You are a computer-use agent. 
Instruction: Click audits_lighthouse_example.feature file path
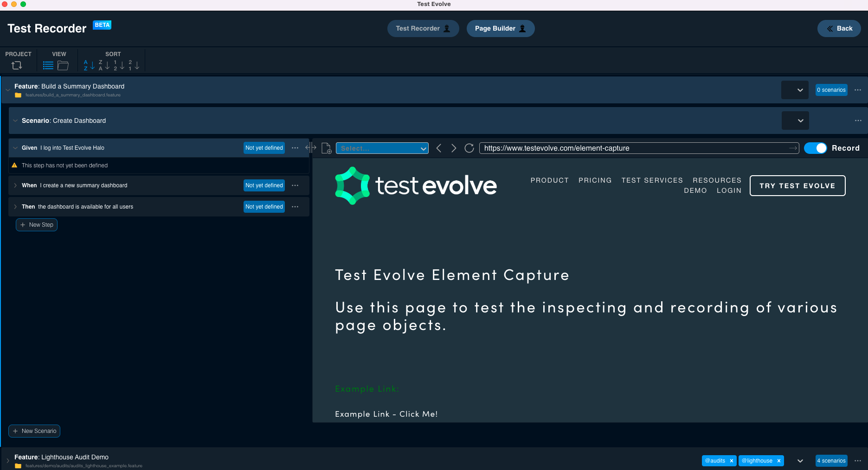[x=84, y=466]
